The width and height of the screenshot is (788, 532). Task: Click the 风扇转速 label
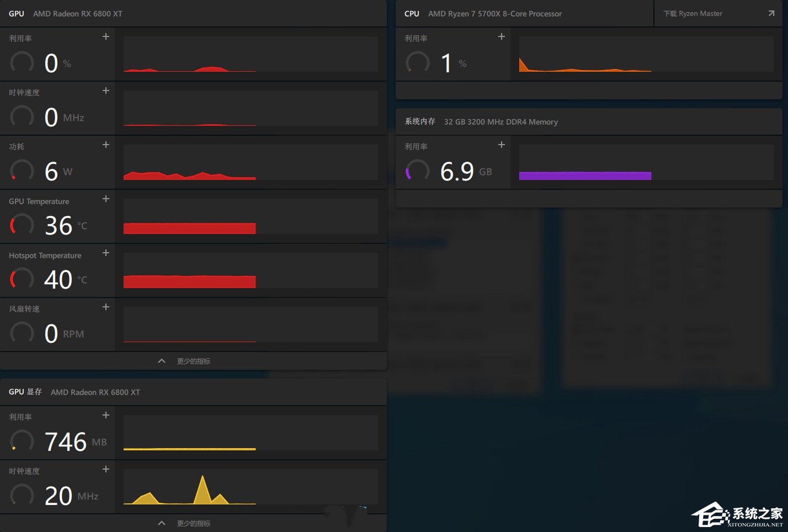(x=24, y=309)
